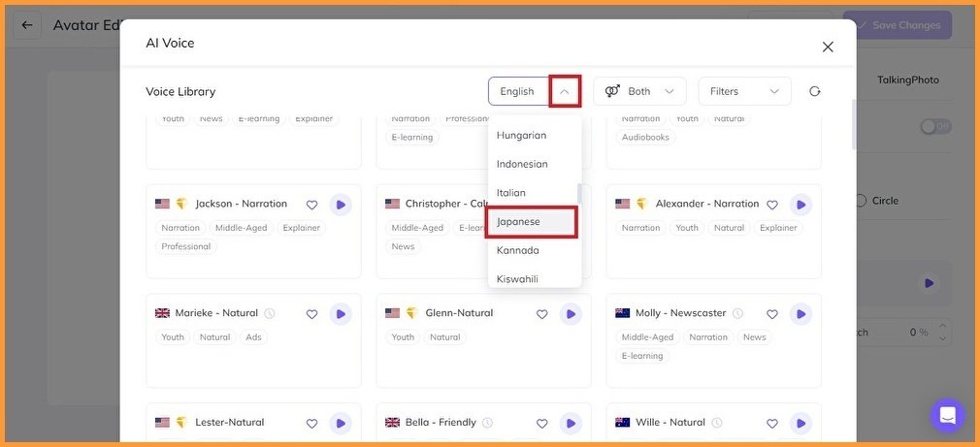
Task: Play the Lester-Natural voice preview
Action: pos(341,424)
